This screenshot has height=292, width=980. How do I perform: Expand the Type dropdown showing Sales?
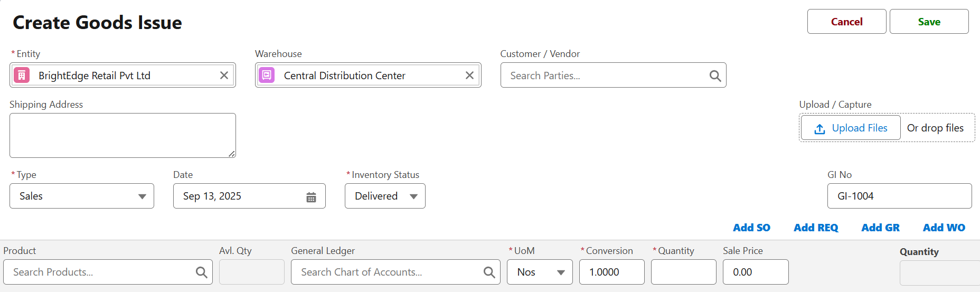point(82,196)
